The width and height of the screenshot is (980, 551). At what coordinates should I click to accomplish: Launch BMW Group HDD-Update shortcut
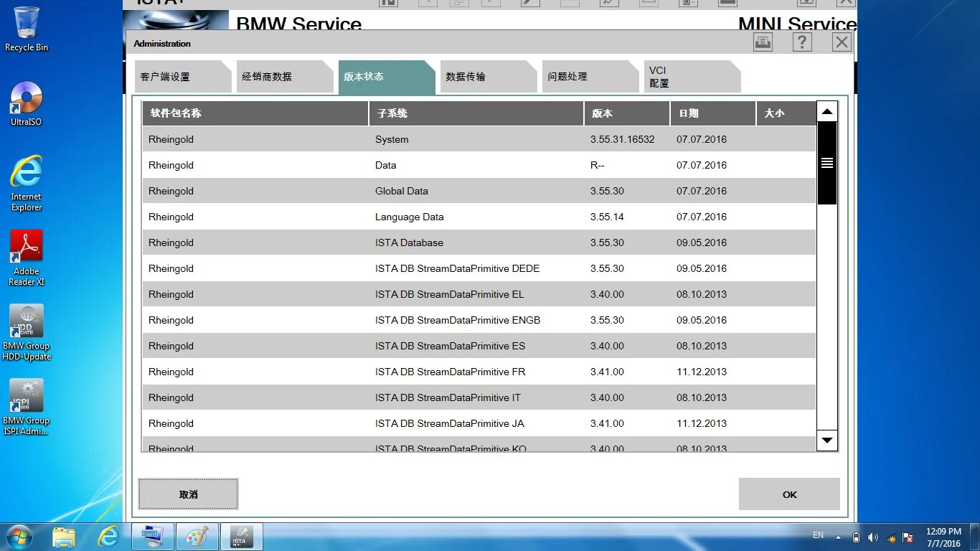point(27,333)
